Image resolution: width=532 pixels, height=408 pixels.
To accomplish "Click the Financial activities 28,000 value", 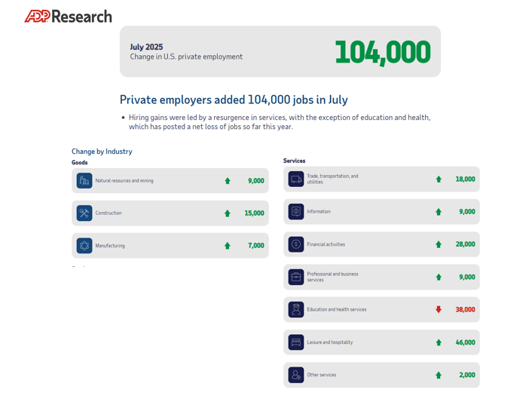I will tap(465, 244).
